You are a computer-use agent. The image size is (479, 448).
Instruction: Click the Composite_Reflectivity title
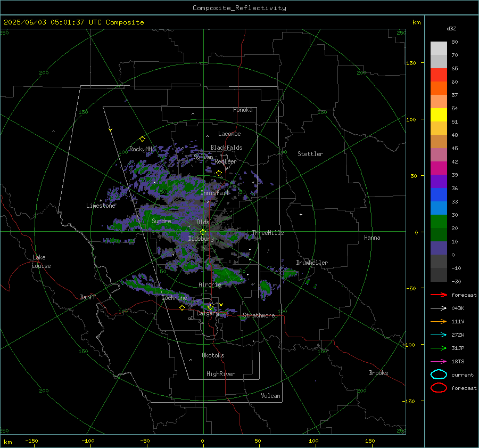click(240, 8)
